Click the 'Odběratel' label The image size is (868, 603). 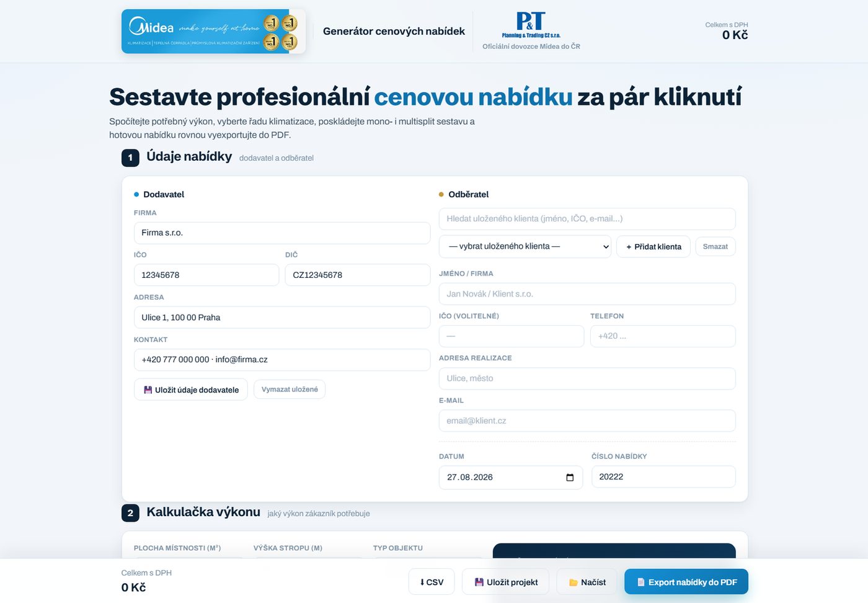tap(469, 194)
